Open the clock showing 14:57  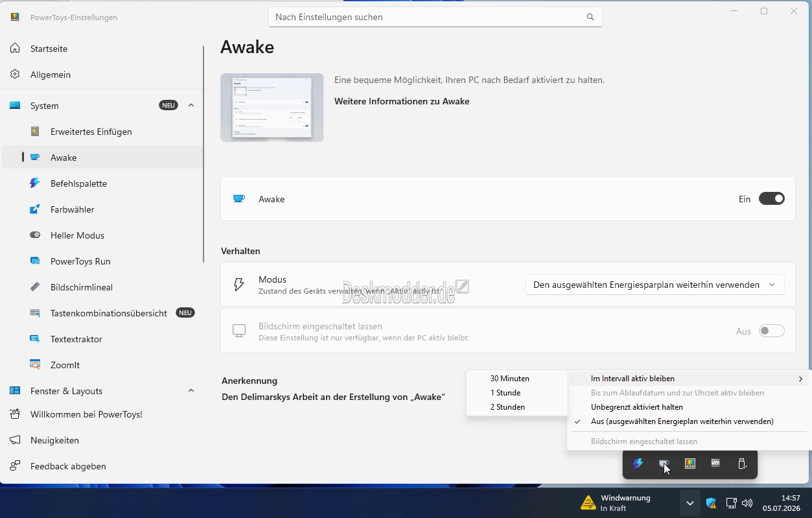pos(781,503)
